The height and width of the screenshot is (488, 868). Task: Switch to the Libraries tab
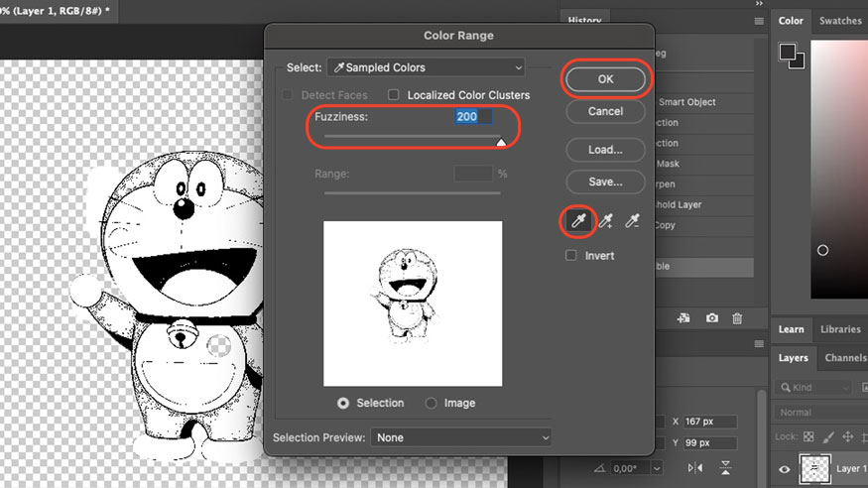tap(840, 329)
